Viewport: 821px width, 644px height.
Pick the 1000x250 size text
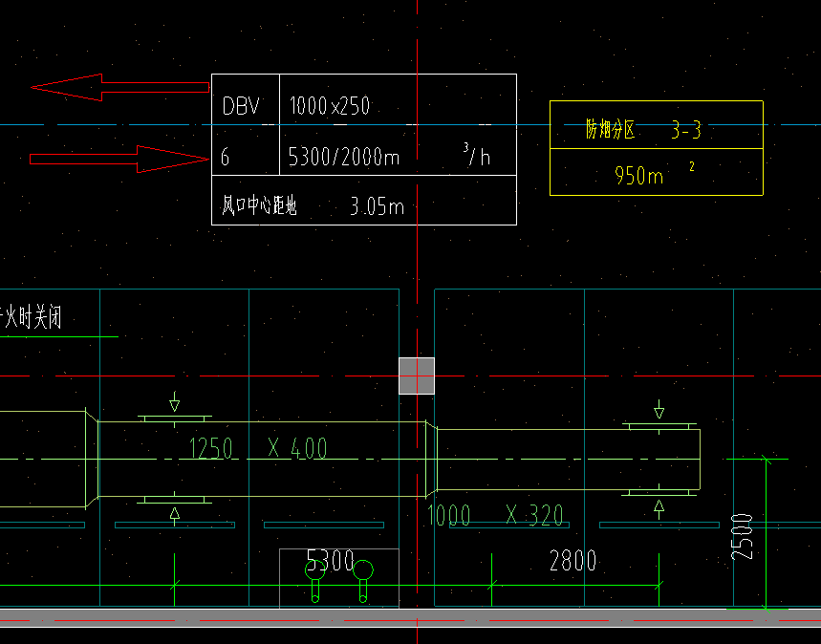pyautogui.click(x=330, y=106)
